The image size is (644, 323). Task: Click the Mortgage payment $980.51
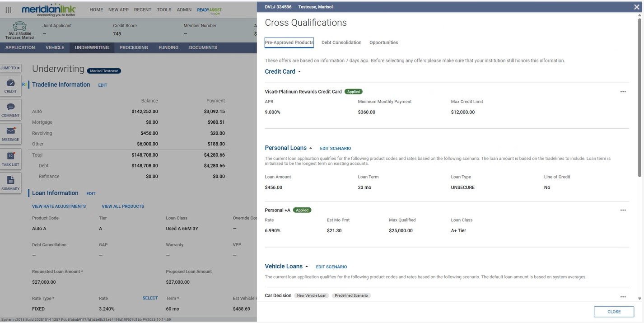(216, 122)
